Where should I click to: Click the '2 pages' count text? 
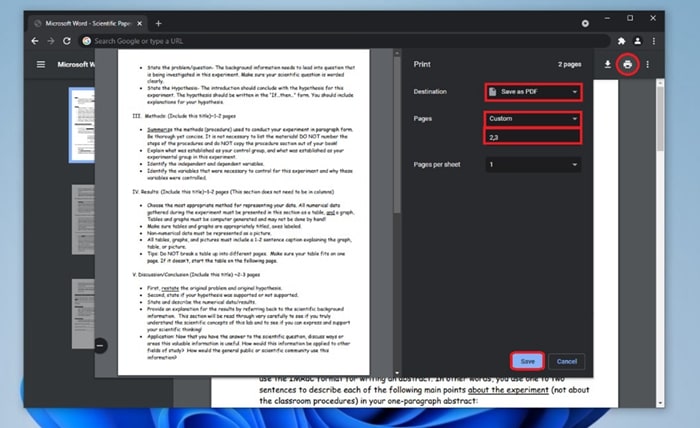click(x=569, y=64)
